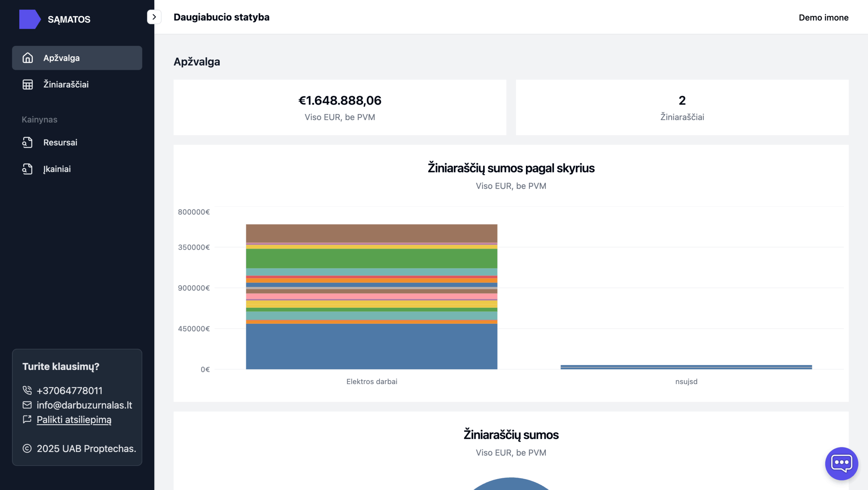Go to the Žiniaraščiai section
The height and width of the screenshot is (490, 868).
click(x=77, y=84)
